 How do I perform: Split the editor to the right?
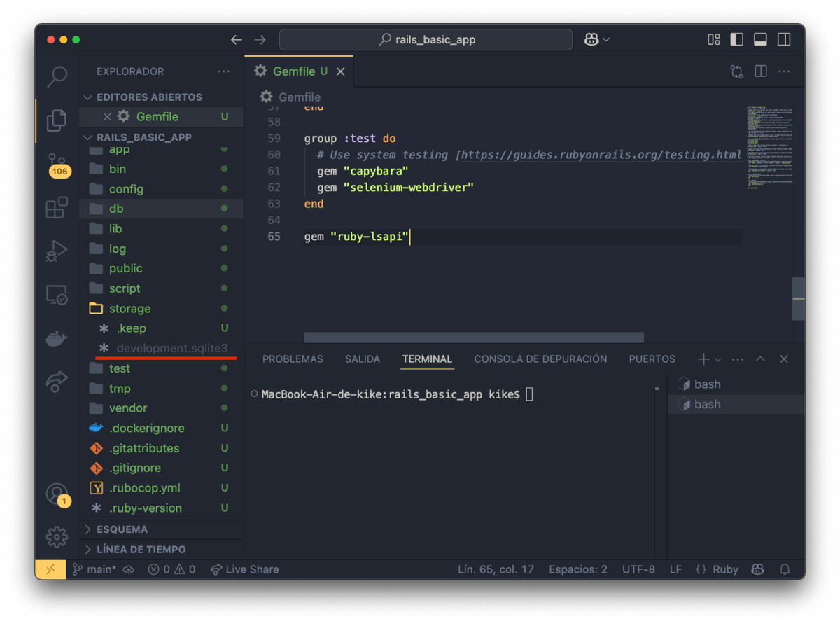click(761, 71)
